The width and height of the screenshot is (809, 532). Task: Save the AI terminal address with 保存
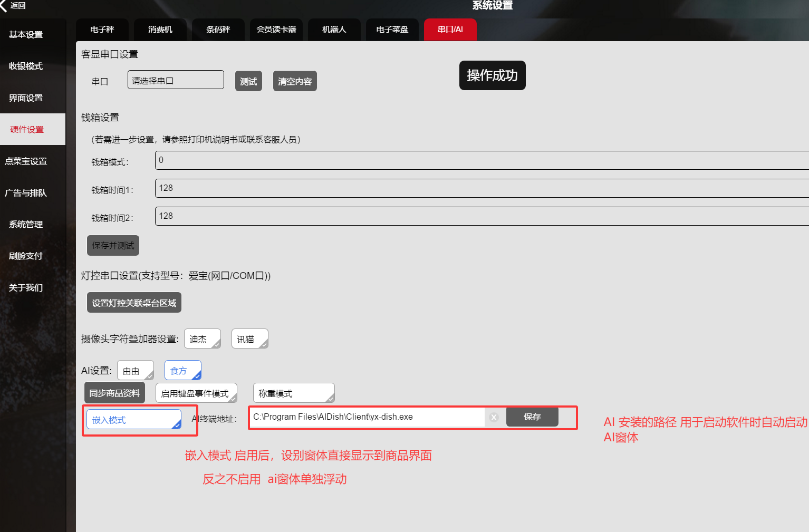pyautogui.click(x=532, y=417)
